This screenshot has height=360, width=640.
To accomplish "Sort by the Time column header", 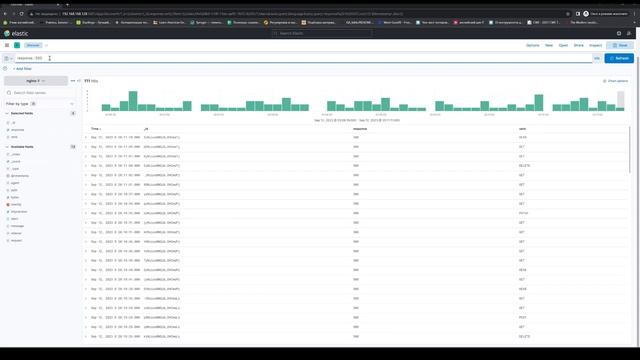I will pos(96,129).
